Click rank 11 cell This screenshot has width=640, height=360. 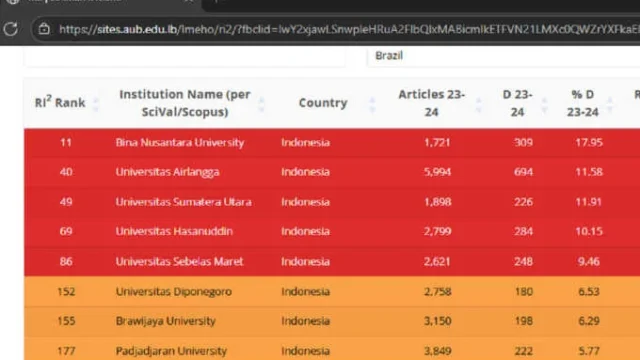pos(66,142)
